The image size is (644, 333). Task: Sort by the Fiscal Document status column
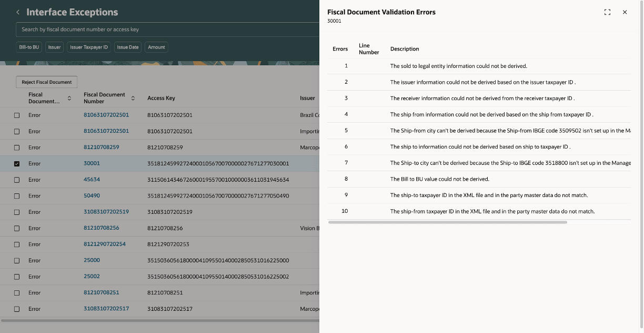point(69,99)
